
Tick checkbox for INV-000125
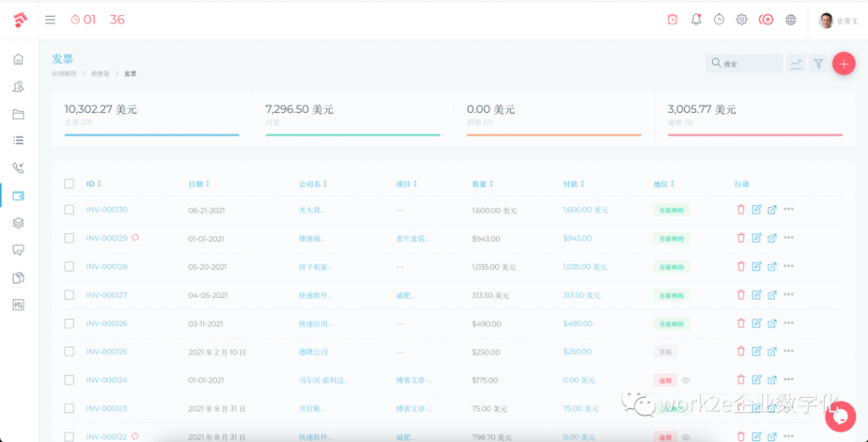point(70,351)
